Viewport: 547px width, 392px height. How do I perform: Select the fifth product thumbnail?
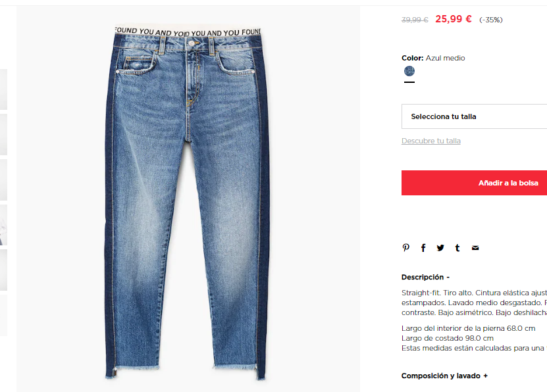coord(3,270)
